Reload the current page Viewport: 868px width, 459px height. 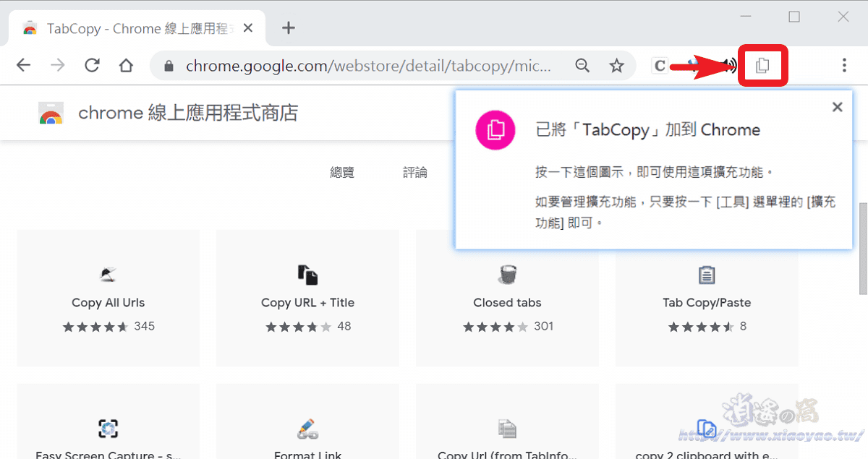tap(92, 66)
